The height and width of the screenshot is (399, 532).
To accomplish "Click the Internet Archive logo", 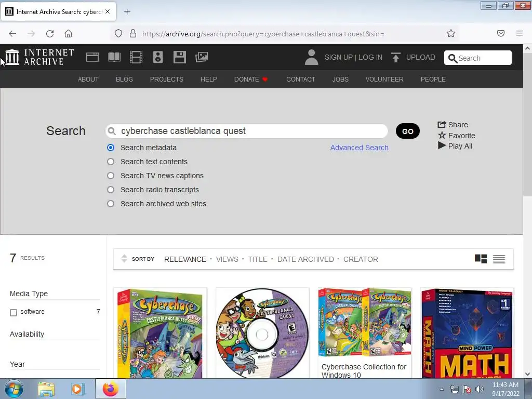I will click(x=39, y=57).
